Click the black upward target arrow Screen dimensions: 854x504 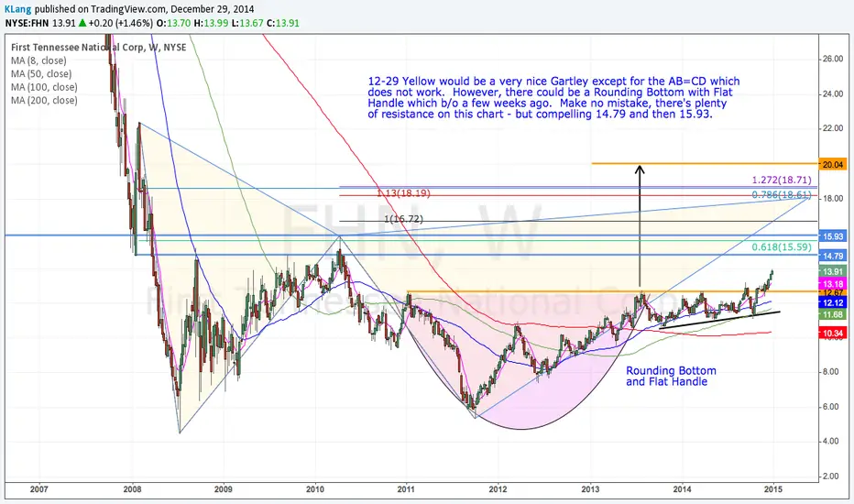pos(640,225)
